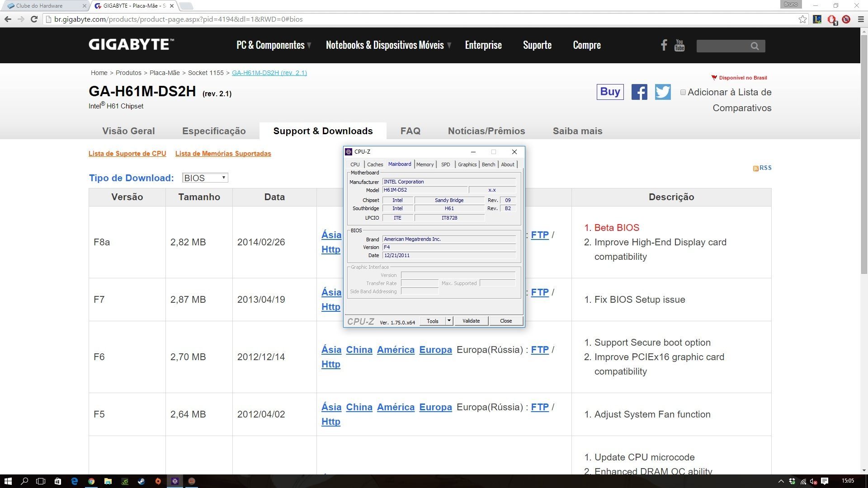Viewport: 868px width, 488px height.
Task: Open the Notícias/Prêmios tab
Action: 486,131
